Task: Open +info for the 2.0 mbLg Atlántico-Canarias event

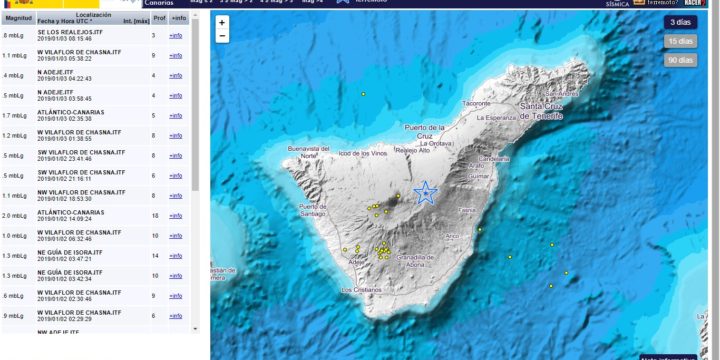Action: pyautogui.click(x=175, y=216)
